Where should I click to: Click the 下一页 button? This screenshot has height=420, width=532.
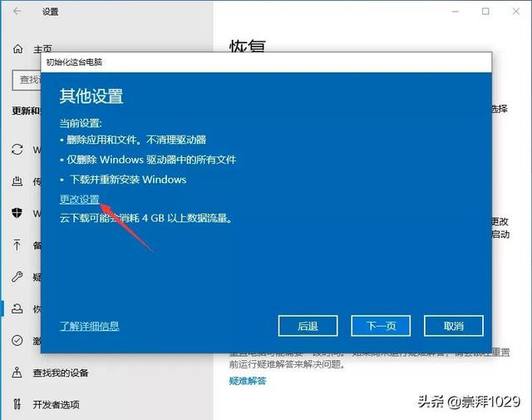pyautogui.click(x=381, y=326)
